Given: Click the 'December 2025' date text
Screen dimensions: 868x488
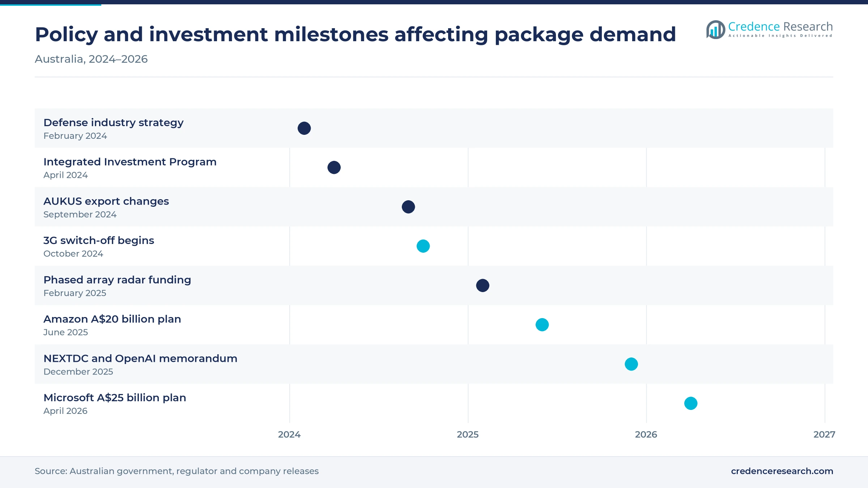Looking at the screenshot, I should (78, 372).
